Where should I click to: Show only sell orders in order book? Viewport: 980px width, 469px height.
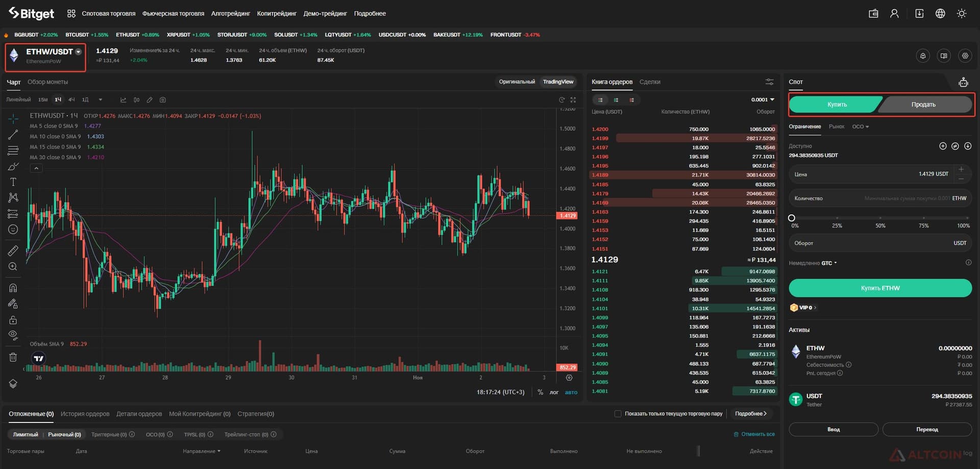631,100
